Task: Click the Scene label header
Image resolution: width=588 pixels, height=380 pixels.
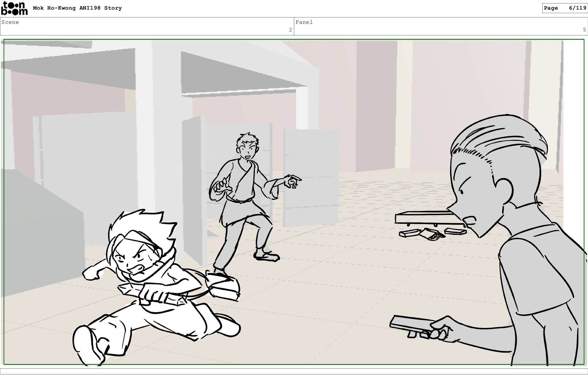Action: 10,22
